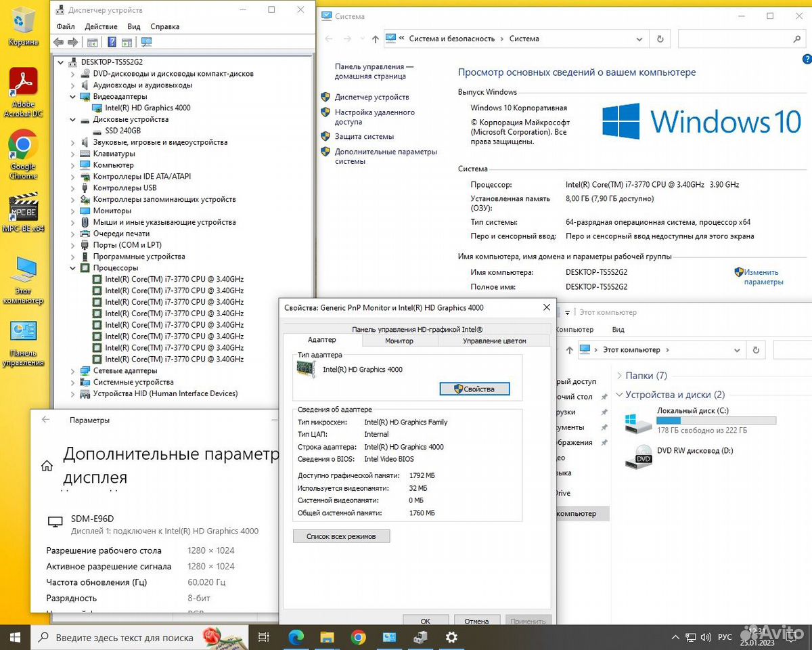Click Свойства button in adapter dialog
Image resolution: width=812 pixels, height=650 pixels.
click(x=474, y=389)
